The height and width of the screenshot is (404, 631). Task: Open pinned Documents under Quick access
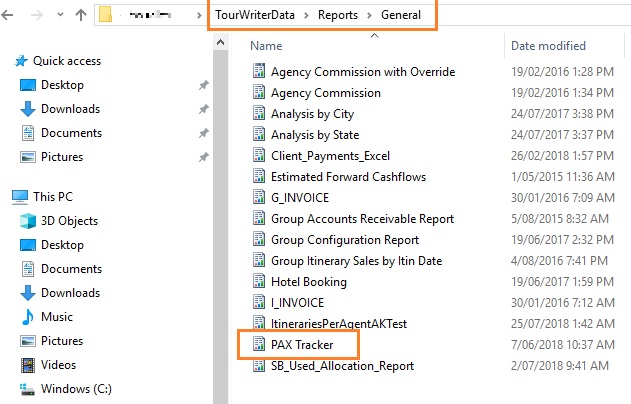(x=71, y=133)
